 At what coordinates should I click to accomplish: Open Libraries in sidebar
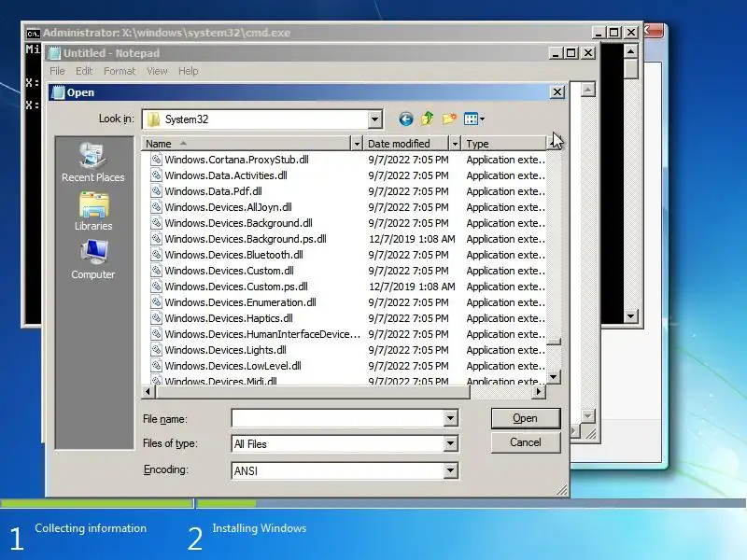[93, 212]
